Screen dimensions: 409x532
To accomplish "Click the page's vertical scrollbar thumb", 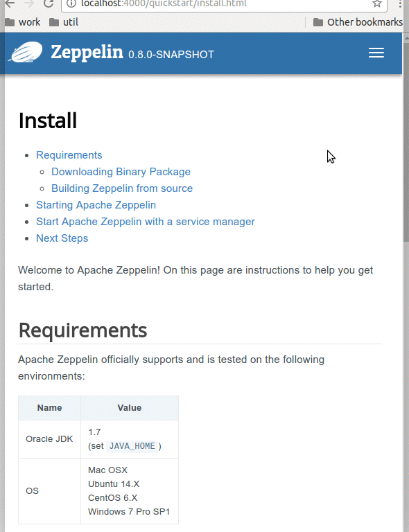I will (x=406, y=141).
